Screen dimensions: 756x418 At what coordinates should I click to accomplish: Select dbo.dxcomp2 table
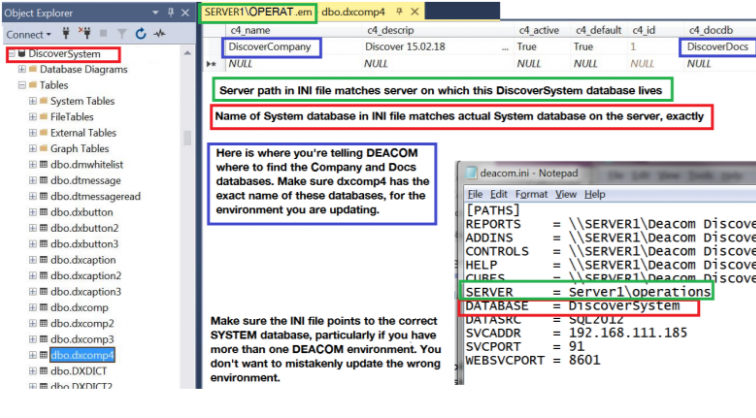click(x=82, y=324)
